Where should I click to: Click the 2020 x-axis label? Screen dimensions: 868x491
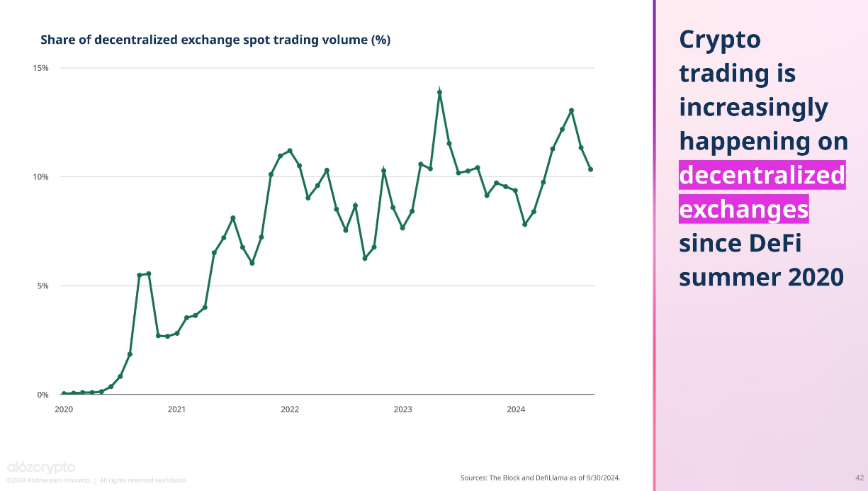64,409
